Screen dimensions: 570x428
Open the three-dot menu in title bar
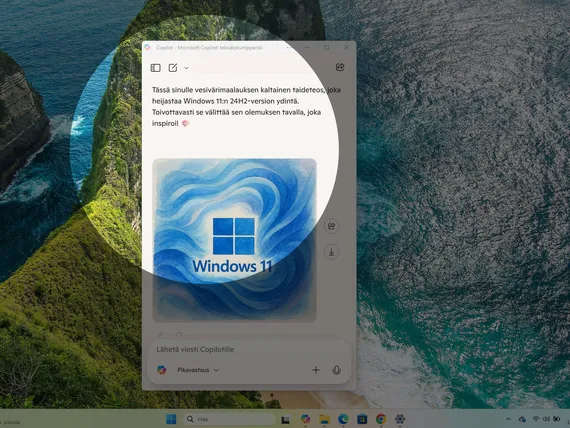point(289,47)
